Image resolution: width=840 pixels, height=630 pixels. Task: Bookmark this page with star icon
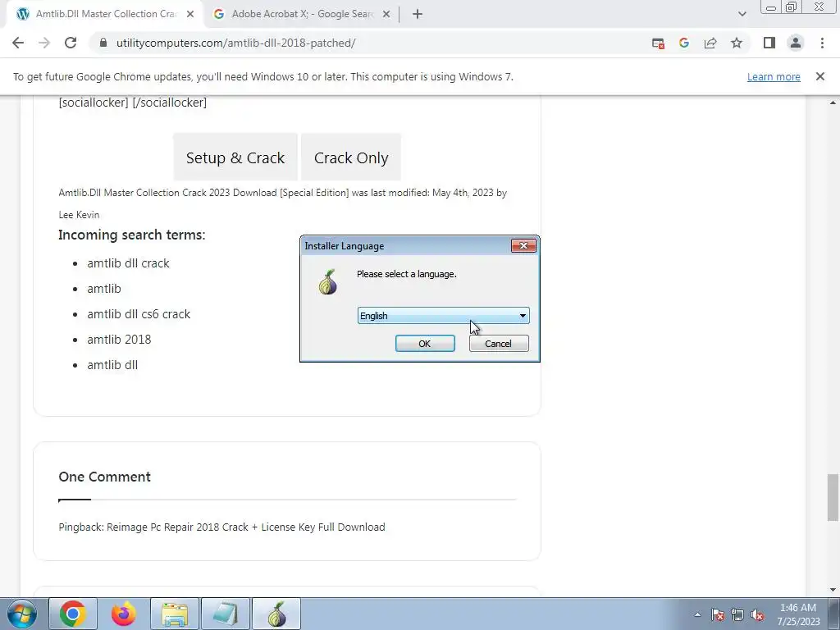click(737, 43)
